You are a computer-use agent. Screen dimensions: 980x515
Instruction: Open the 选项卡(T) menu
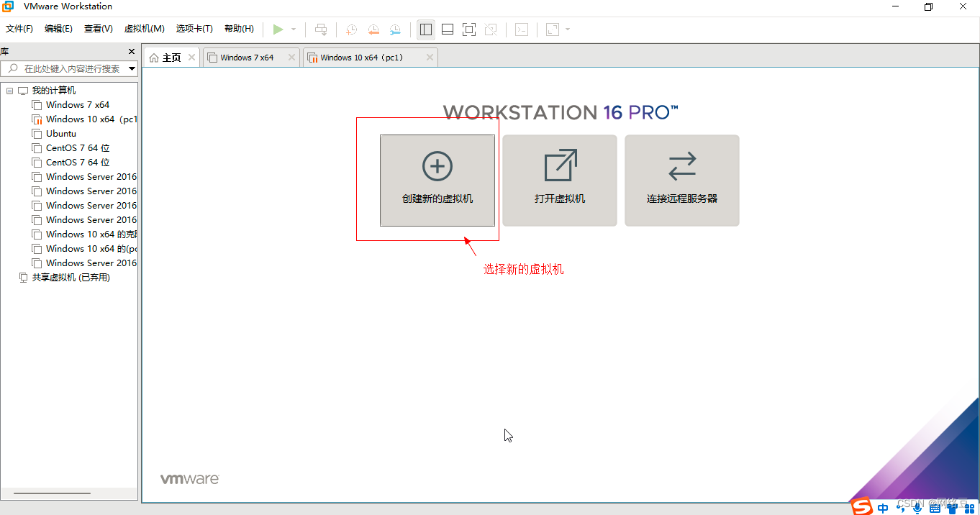point(194,29)
